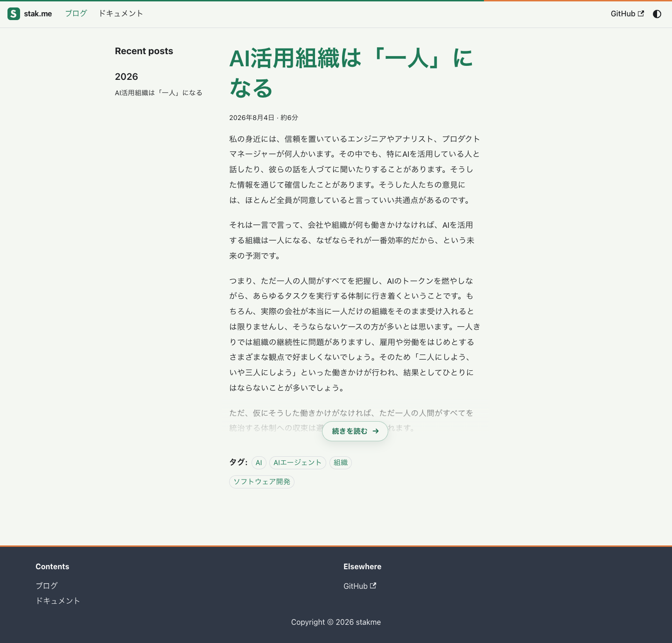Select the 組織 tag
672x643 pixels.
click(x=341, y=463)
